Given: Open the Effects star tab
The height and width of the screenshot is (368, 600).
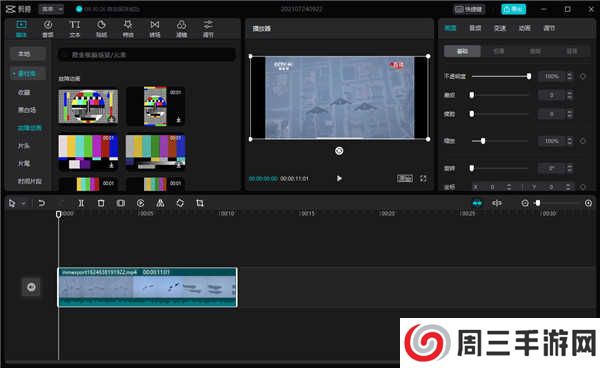Looking at the screenshot, I should point(128,29).
